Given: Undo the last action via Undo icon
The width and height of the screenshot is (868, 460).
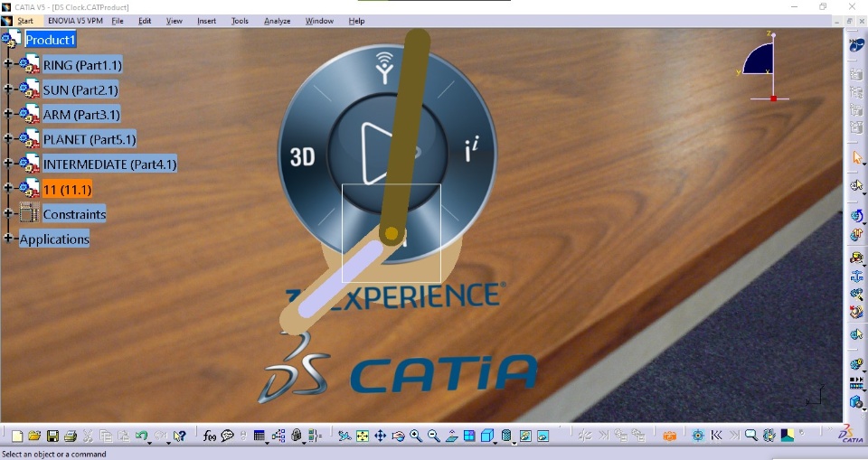Looking at the screenshot, I should coord(141,436).
